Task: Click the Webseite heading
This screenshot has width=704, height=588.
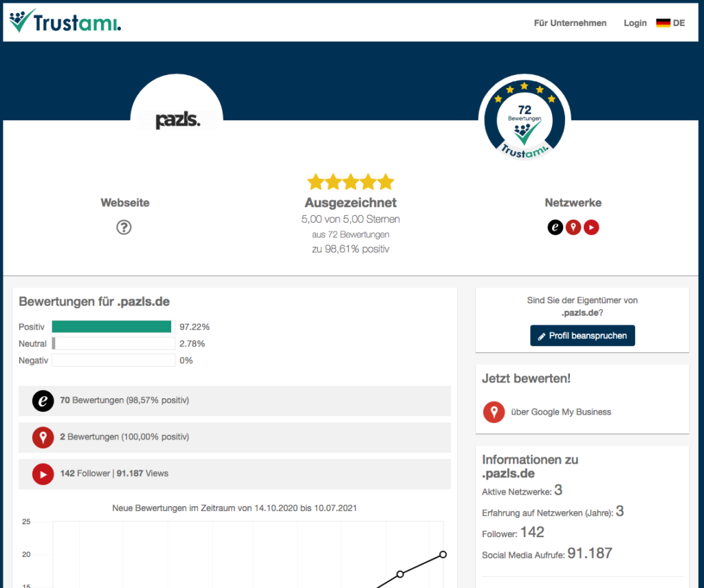Action: coord(125,203)
